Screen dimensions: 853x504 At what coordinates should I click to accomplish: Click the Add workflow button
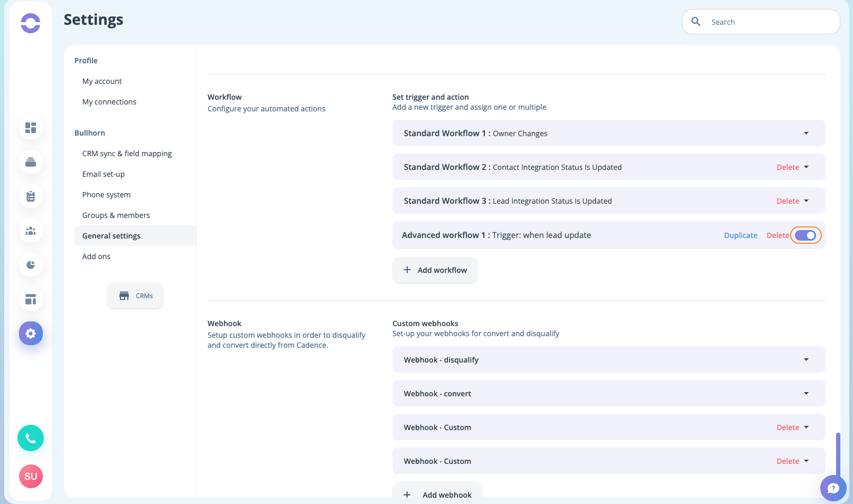point(435,270)
